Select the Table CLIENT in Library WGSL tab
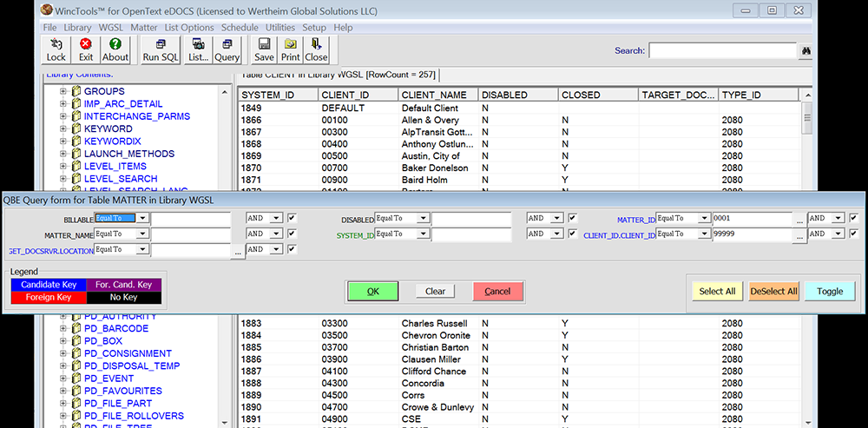 coord(339,75)
